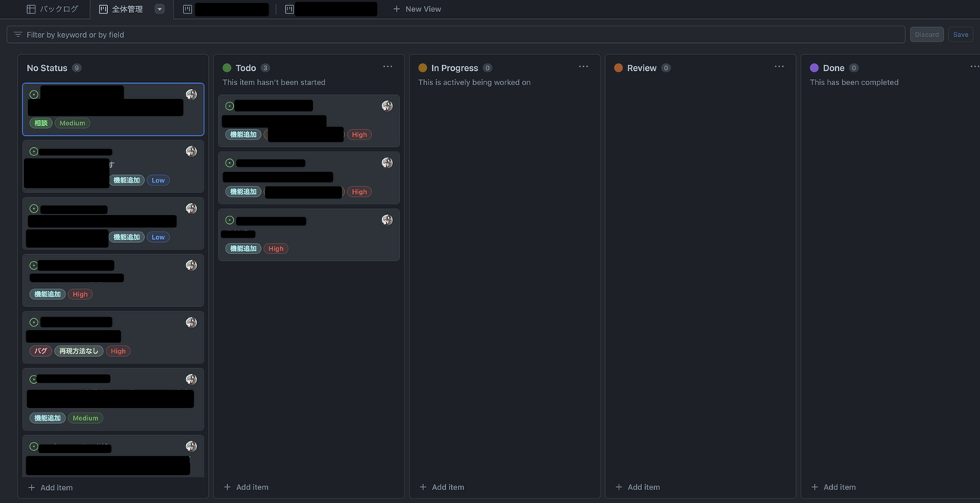The height and width of the screenshot is (503, 980).
Task: Click the green Todo status dot
Action: 227,68
